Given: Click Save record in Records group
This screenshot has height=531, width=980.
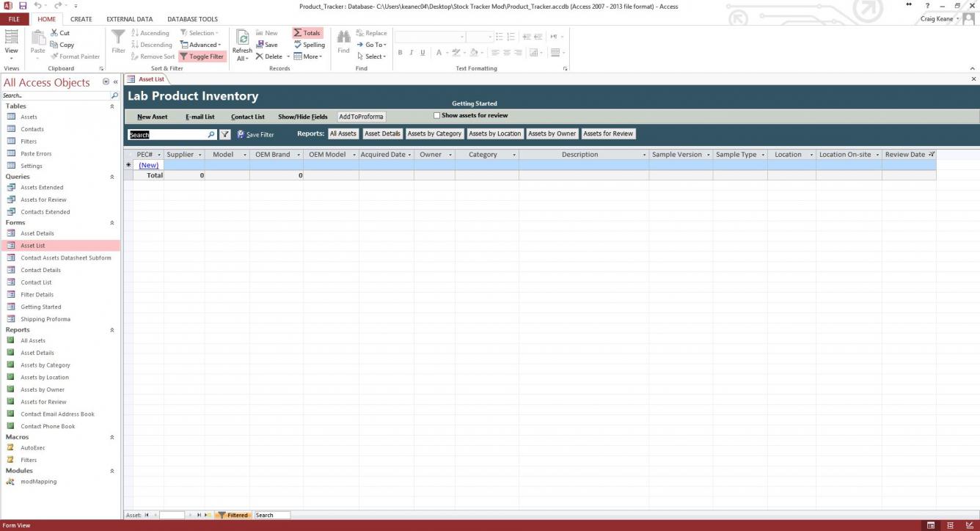Looking at the screenshot, I should click(267, 45).
